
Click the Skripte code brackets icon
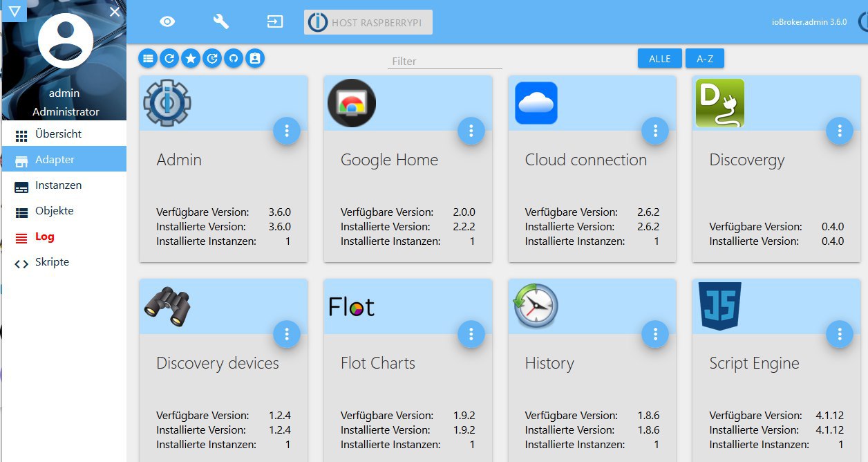coord(21,264)
